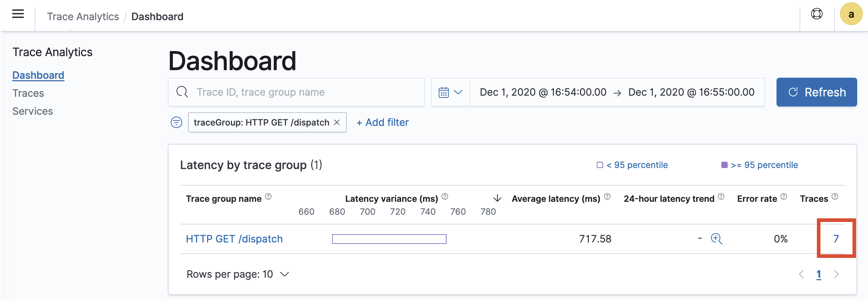Viewport: 868px width, 300px height.
Task: Expand the Rows per page dropdown
Action: click(238, 274)
